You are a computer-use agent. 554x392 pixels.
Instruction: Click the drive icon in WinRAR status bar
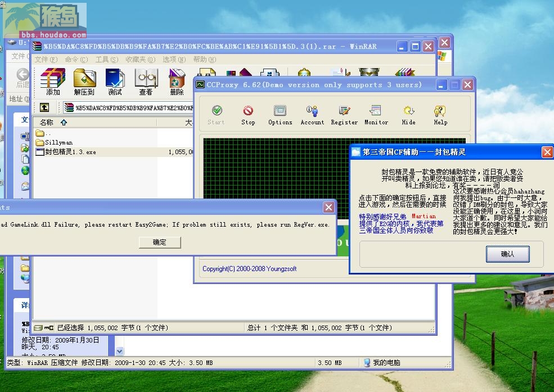(38, 328)
